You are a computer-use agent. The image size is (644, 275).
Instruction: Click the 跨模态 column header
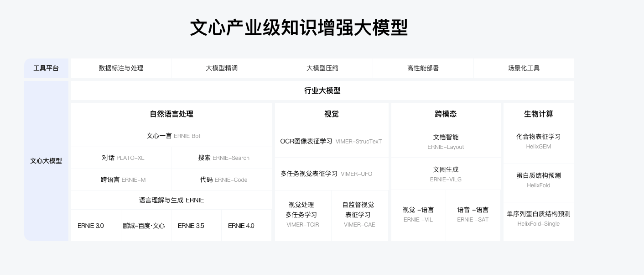446,114
